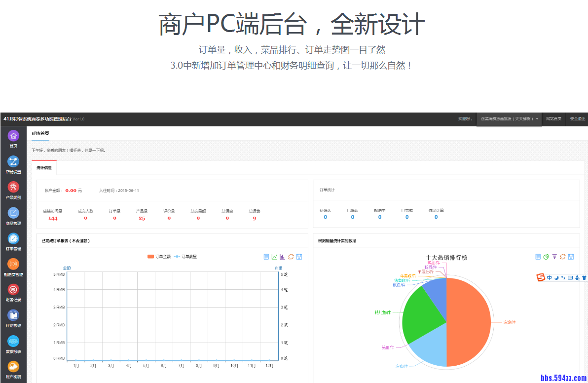The image size is (588, 383).
Task: Select the 系统首页 tab
Action: point(40,134)
